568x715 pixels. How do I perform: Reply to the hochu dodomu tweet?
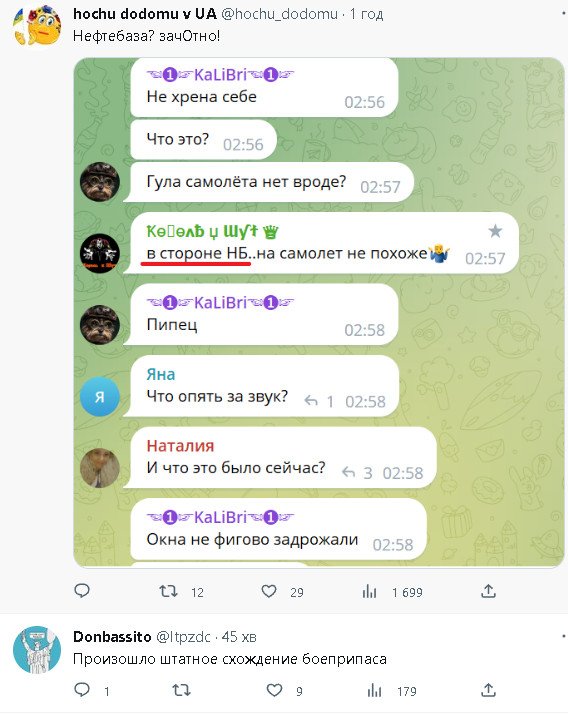tap(82, 591)
